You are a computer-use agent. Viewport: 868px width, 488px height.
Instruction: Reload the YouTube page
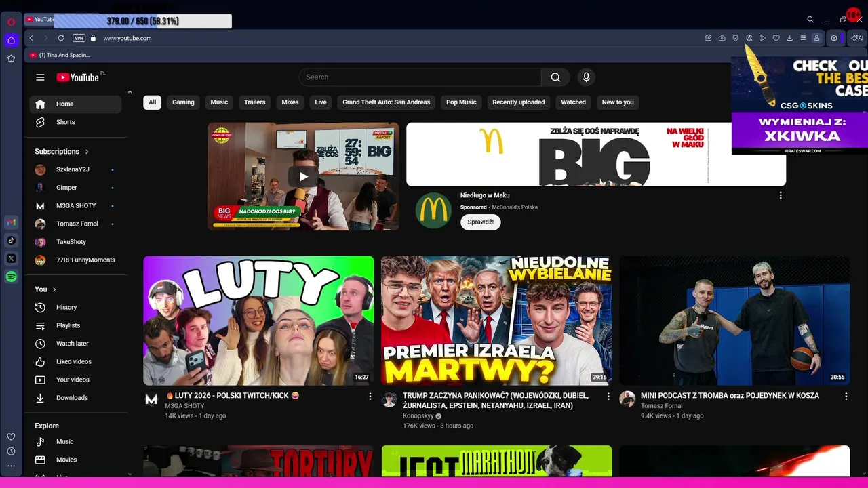coord(61,38)
